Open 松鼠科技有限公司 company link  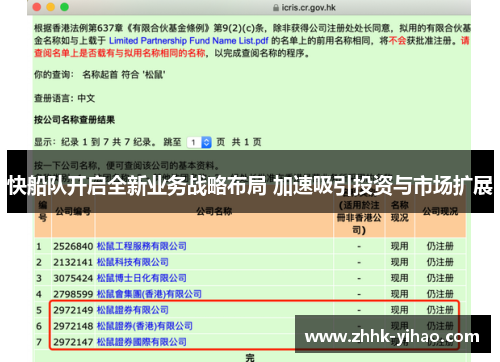(132, 262)
